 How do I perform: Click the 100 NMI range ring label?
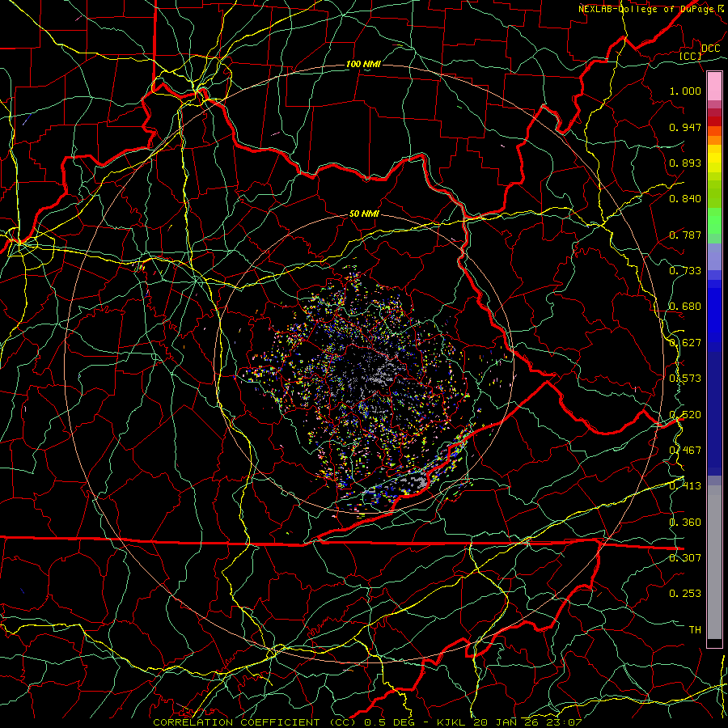pos(363,64)
